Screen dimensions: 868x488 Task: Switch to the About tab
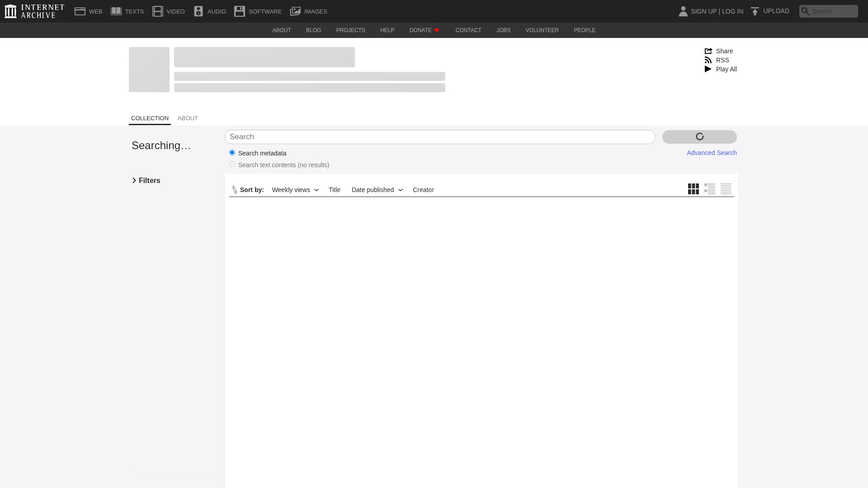click(188, 118)
